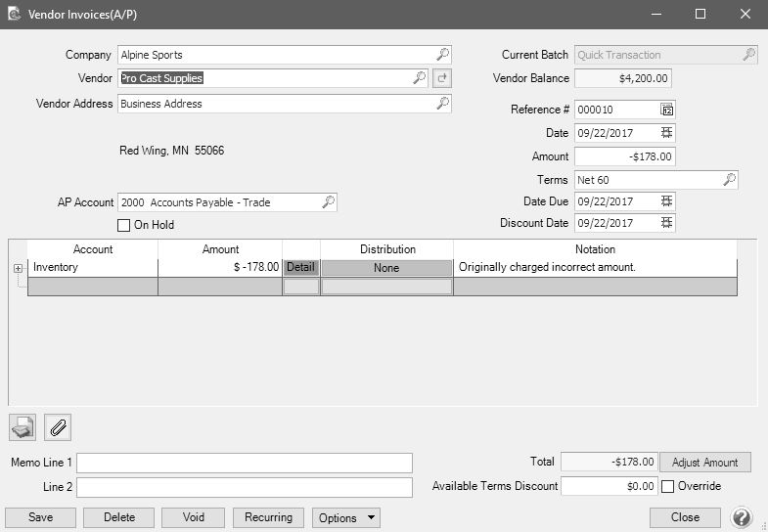The image size is (768, 532).
Task: Click the Detail button in Inventory row
Action: point(301,267)
